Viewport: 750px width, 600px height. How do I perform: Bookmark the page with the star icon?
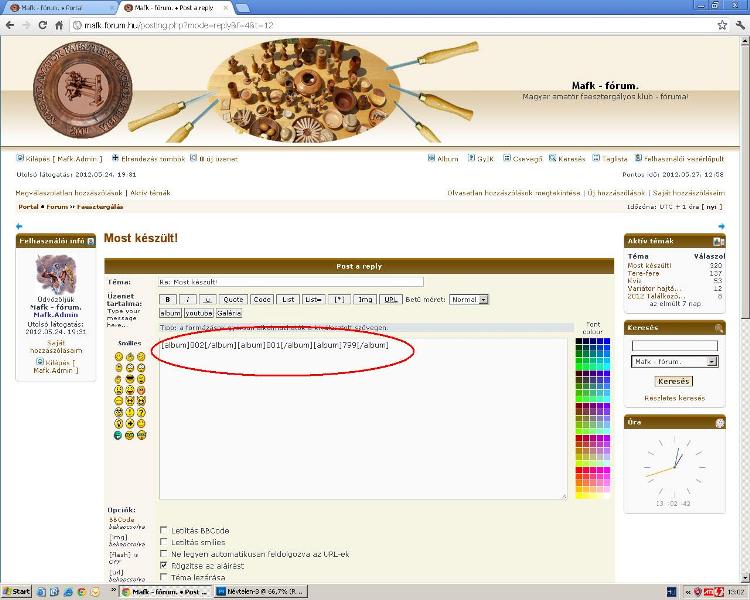(722, 25)
